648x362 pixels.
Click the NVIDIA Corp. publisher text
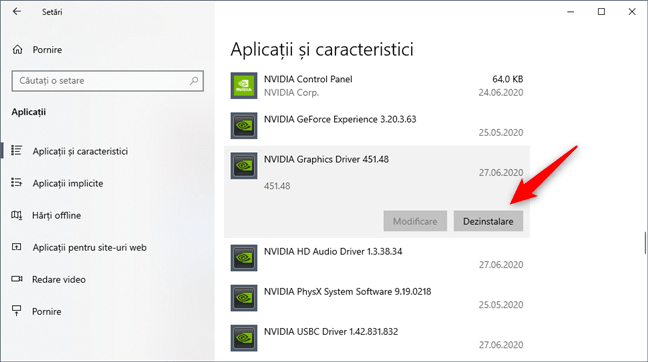point(291,93)
